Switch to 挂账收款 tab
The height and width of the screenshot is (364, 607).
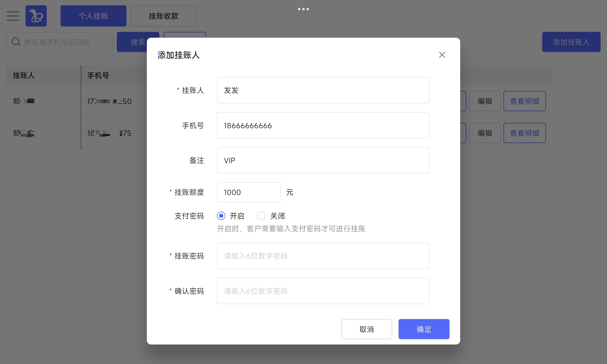[x=163, y=16]
